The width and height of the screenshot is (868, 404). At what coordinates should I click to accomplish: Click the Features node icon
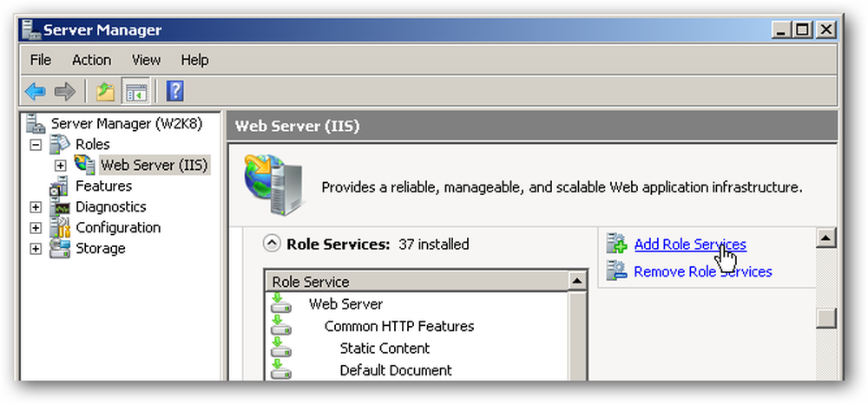(x=59, y=186)
